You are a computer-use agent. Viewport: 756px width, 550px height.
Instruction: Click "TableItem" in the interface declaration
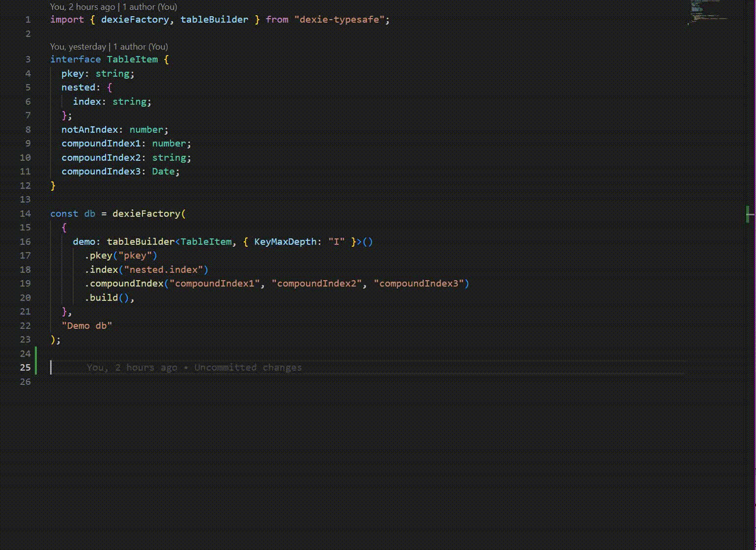[132, 60]
